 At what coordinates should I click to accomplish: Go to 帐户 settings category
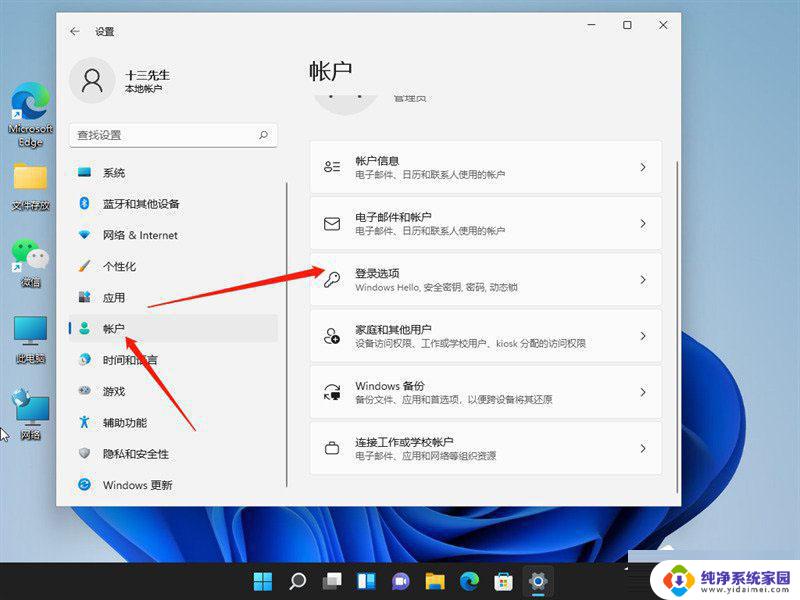pyautogui.click(x=173, y=328)
